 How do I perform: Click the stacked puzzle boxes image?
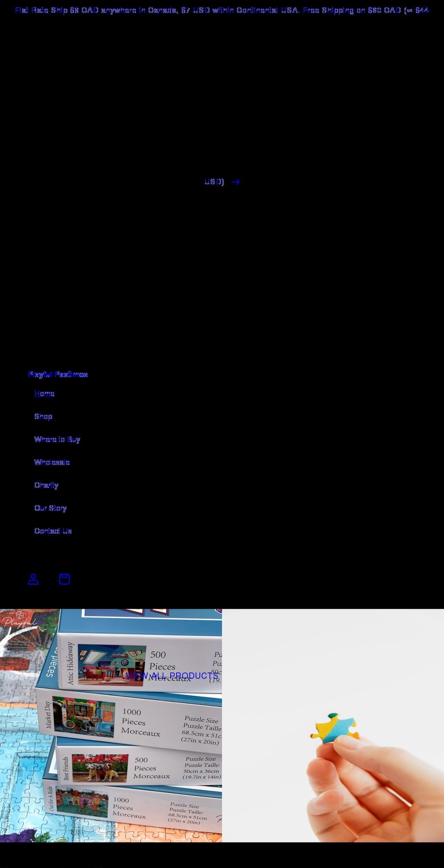click(111, 725)
